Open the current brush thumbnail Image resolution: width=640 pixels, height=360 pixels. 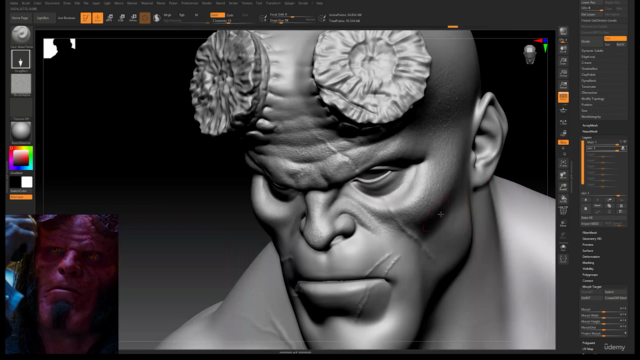(21, 34)
